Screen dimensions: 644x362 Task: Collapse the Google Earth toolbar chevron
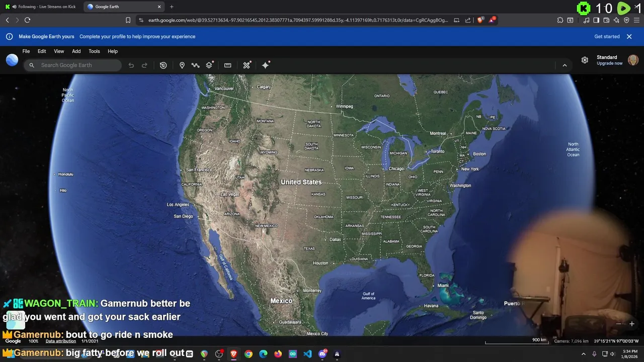[x=565, y=65]
